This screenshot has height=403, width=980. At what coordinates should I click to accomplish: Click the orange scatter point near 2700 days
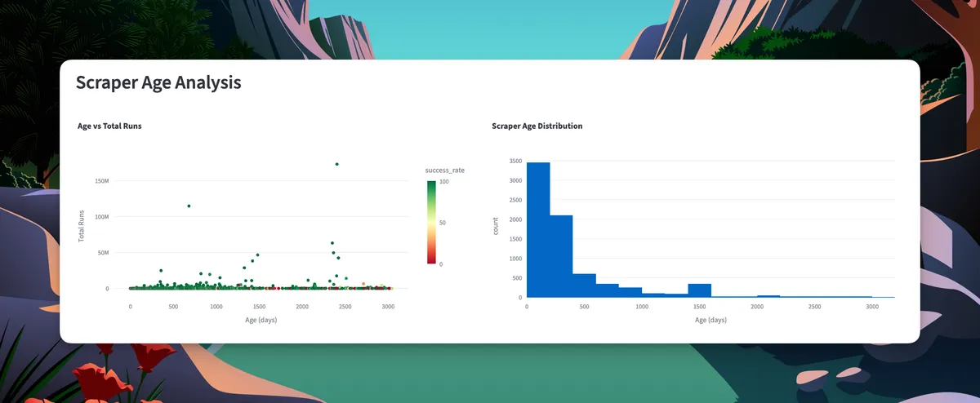click(x=363, y=284)
